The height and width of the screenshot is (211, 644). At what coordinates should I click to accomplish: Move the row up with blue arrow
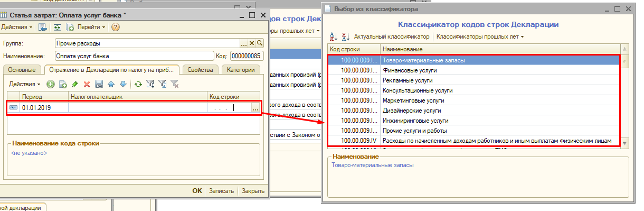pos(111,84)
